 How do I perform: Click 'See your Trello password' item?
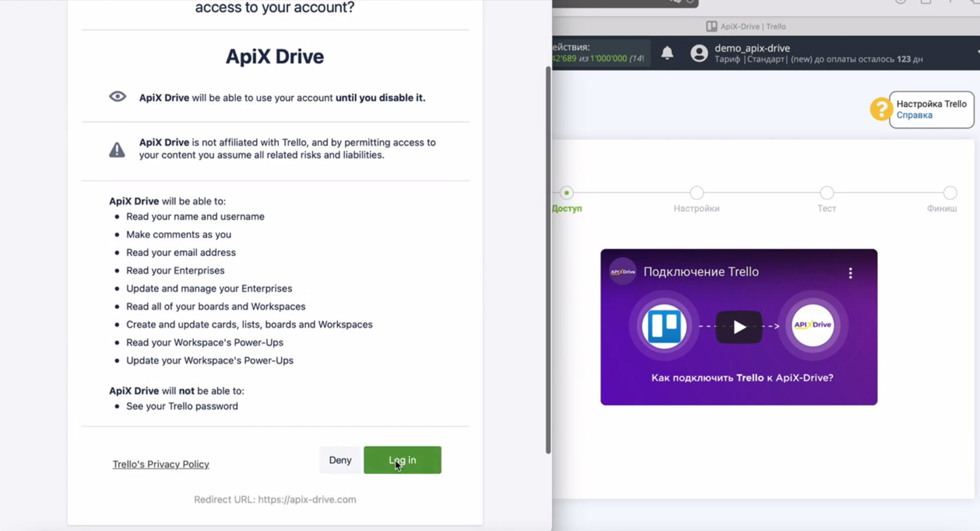click(x=182, y=406)
